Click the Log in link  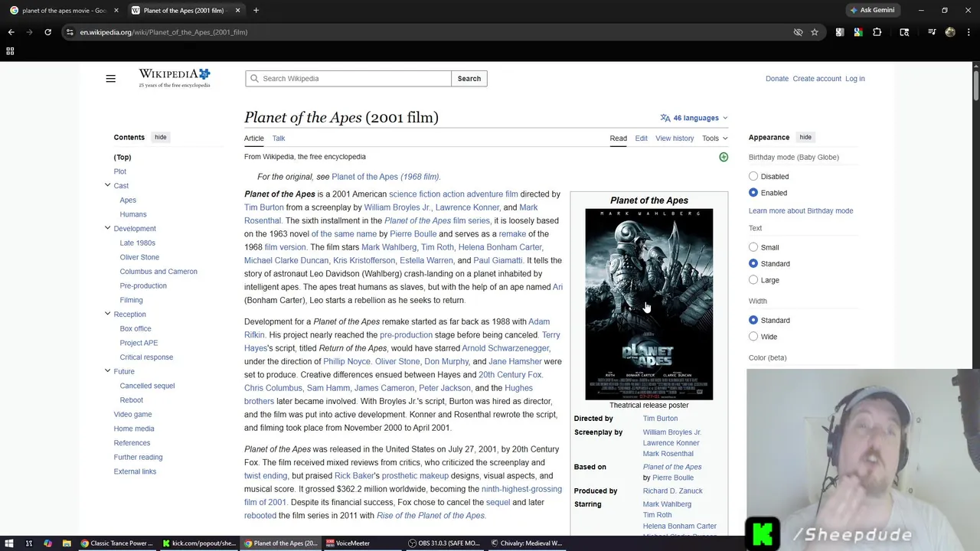pyautogui.click(x=855, y=79)
